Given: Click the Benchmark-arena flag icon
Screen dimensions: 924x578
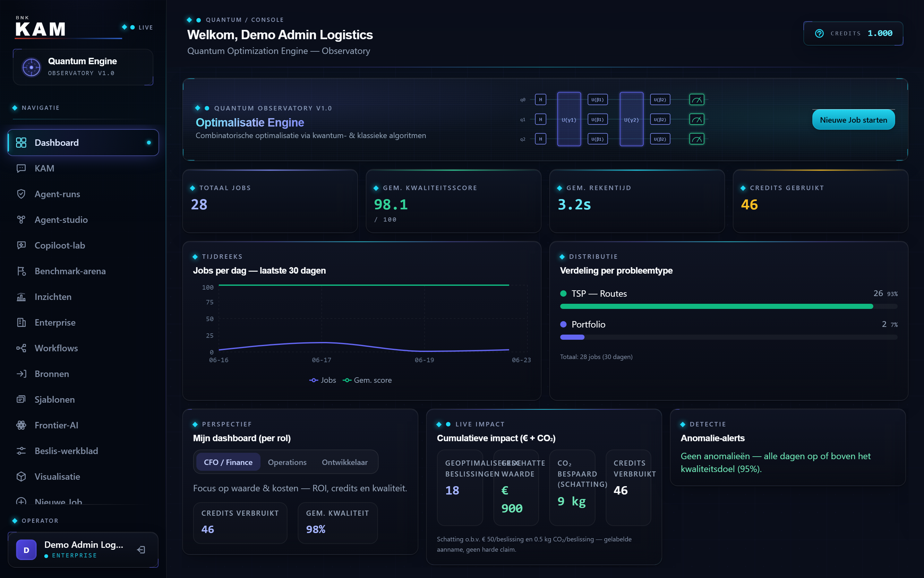Looking at the screenshot, I should (21, 271).
